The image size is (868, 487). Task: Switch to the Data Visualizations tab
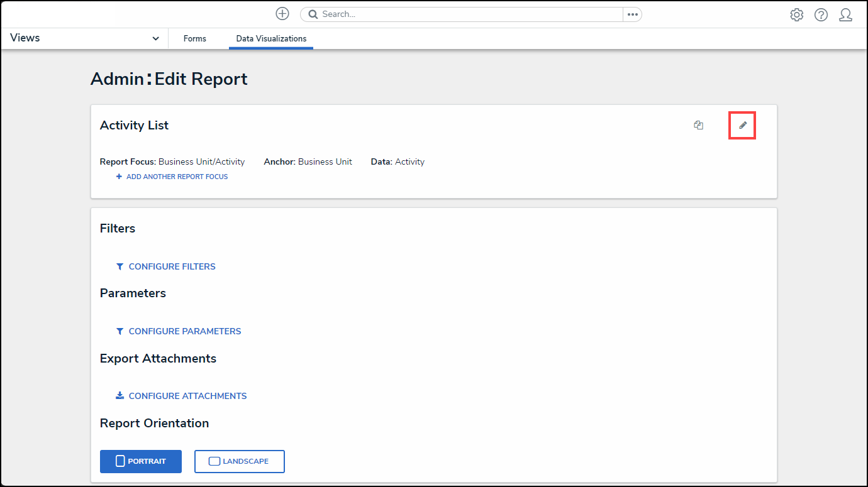pos(271,39)
